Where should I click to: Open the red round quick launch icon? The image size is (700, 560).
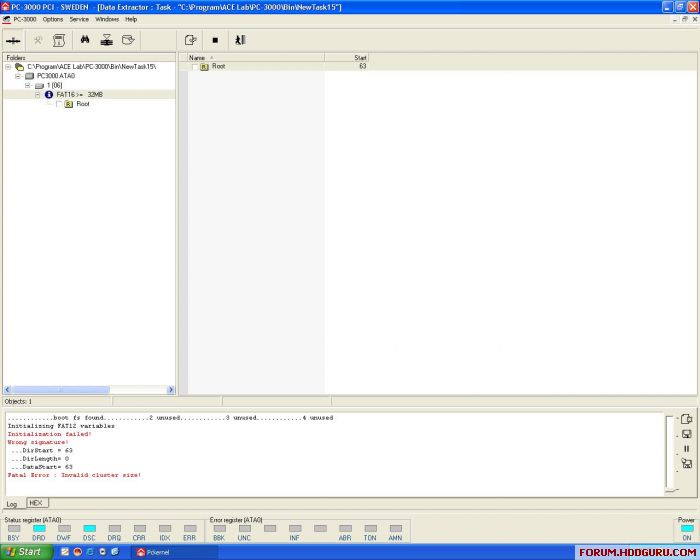tap(78, 552)
